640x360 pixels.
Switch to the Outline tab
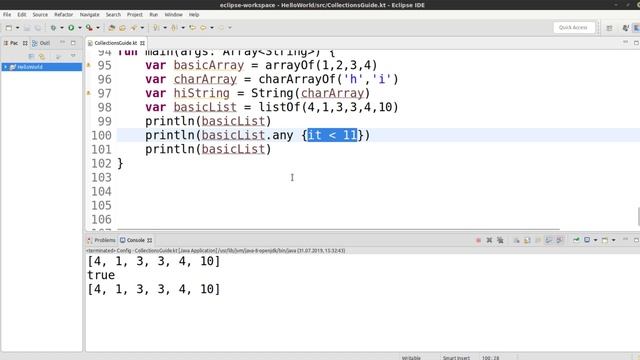(x=41, y=43)
